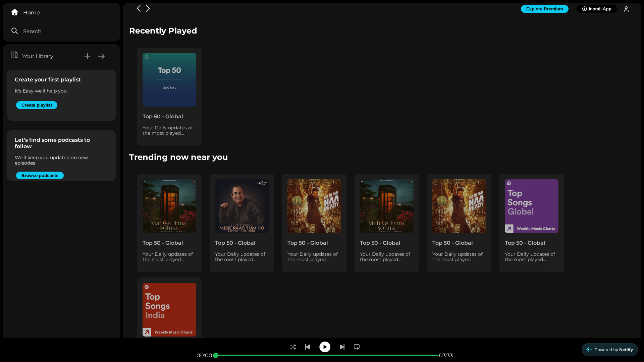Click 'Let's find some podcasts to follow' text
644x362 pixels.
(52, 143)
